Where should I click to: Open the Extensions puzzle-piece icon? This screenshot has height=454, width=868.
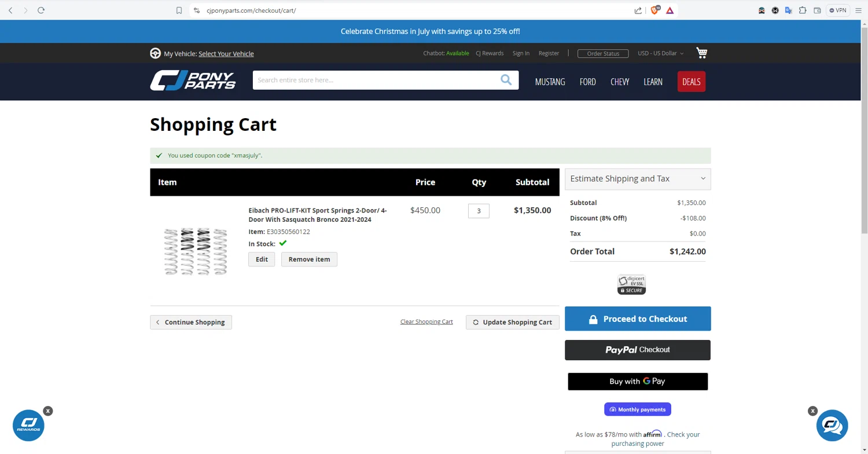click(803, 10)
